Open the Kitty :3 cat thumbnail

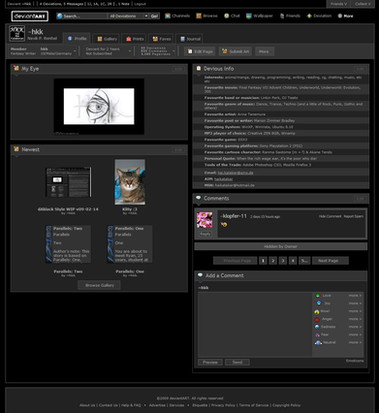[x=130, y=182]
